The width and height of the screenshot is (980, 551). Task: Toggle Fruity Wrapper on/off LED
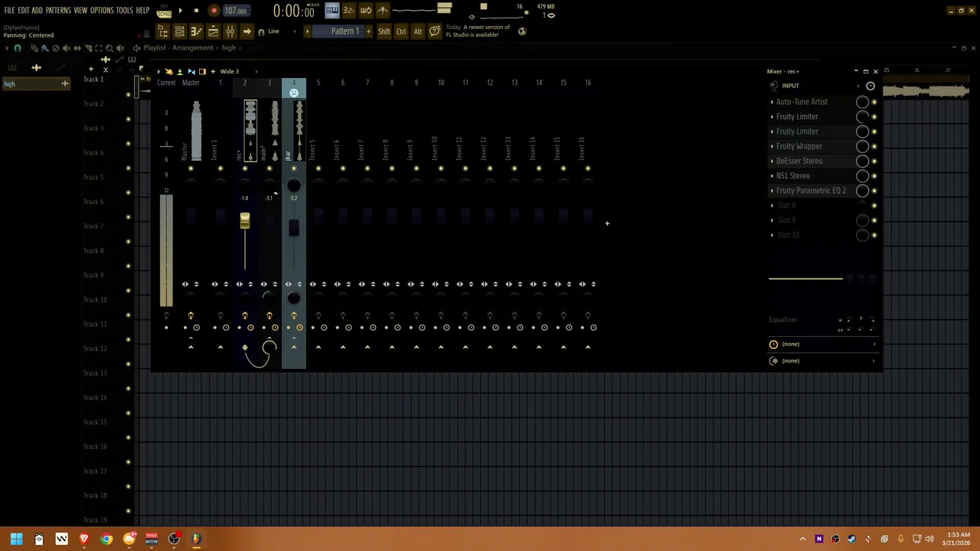tap(874, 146)
